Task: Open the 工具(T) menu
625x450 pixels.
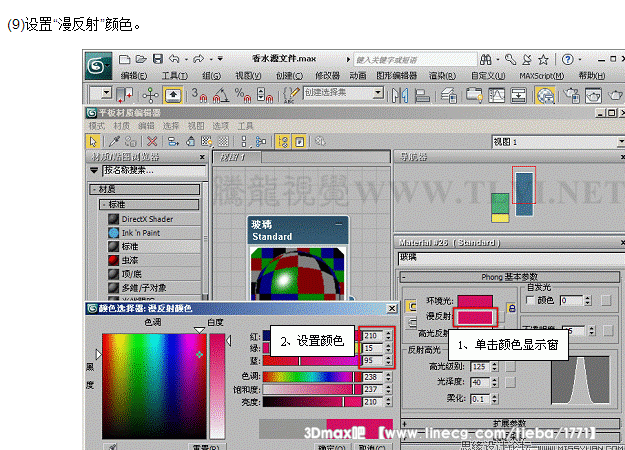Action: (x=175, y=75)
